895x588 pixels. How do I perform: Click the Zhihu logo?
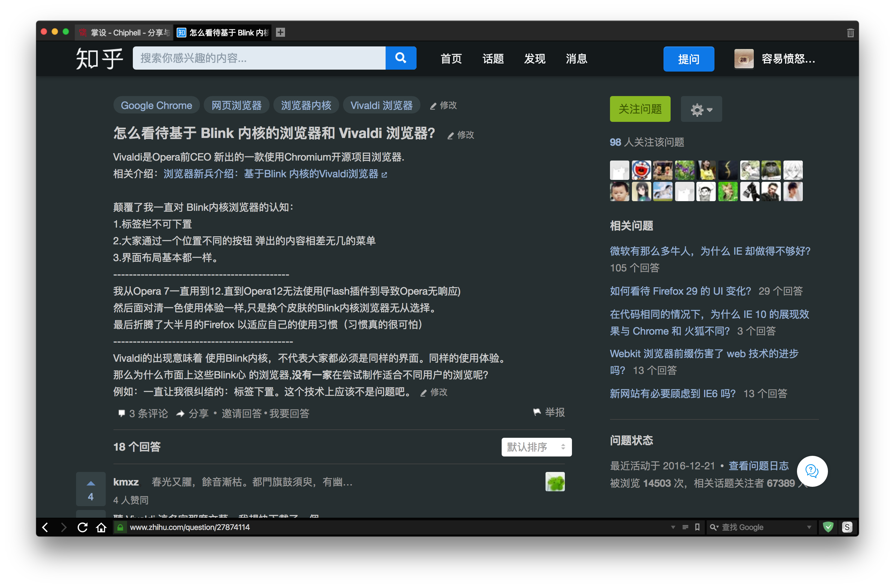[99, 58]
